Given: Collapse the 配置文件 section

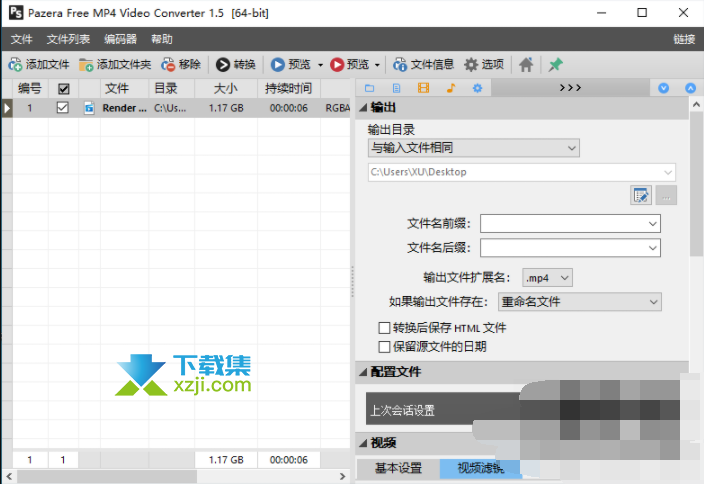Looking at the screenshot, I should coord(363,372).
